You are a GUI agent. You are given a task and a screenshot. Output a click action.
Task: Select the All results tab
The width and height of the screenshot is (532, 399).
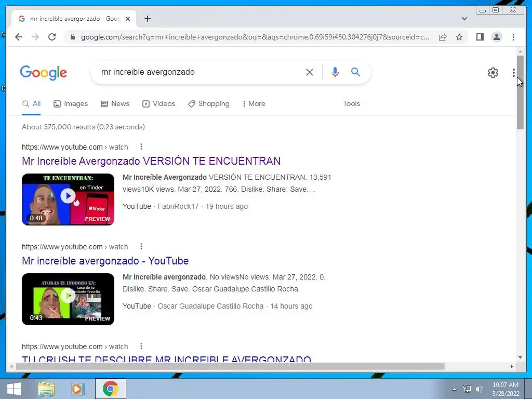31,104
